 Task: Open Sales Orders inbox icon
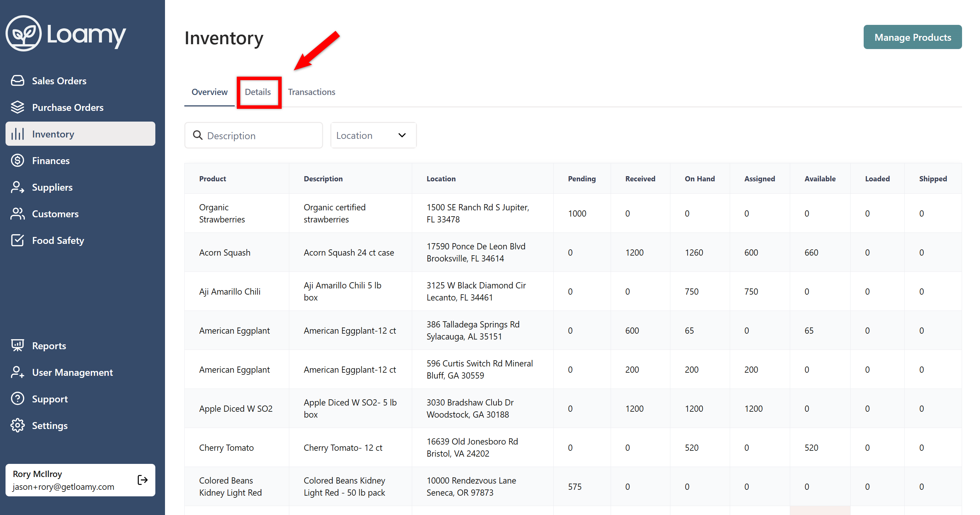18,81
